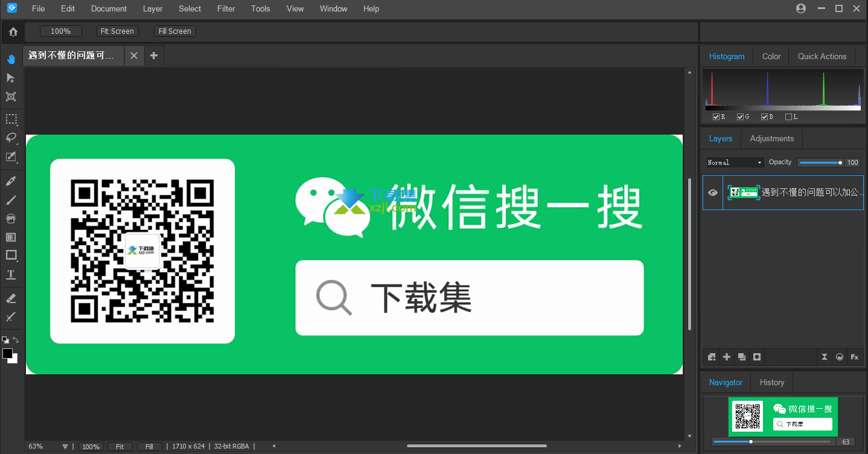Click the 100% button in status bar
The width and height of the screenshot is (868, 454).
pos(91,447)
